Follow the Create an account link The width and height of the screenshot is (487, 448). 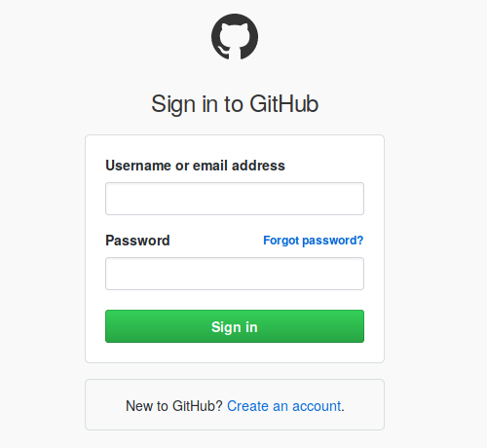pyautogui.click(x=284, y=406)
